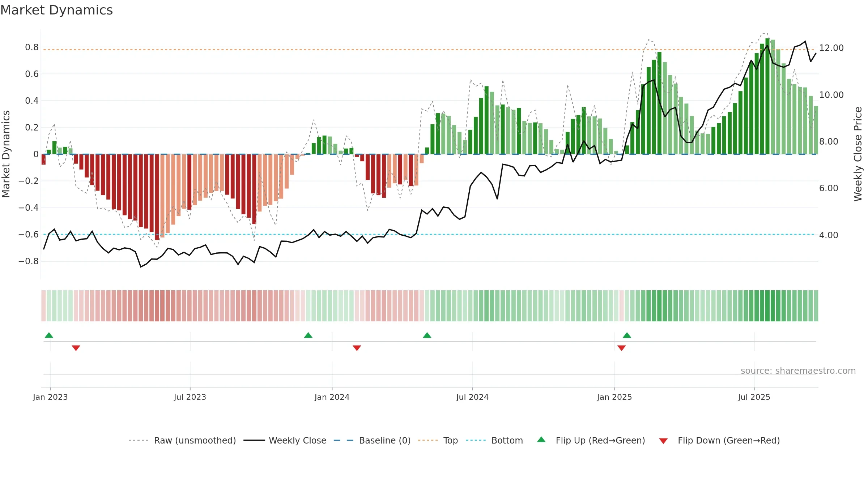Toggle the Top legend entry

438,440
